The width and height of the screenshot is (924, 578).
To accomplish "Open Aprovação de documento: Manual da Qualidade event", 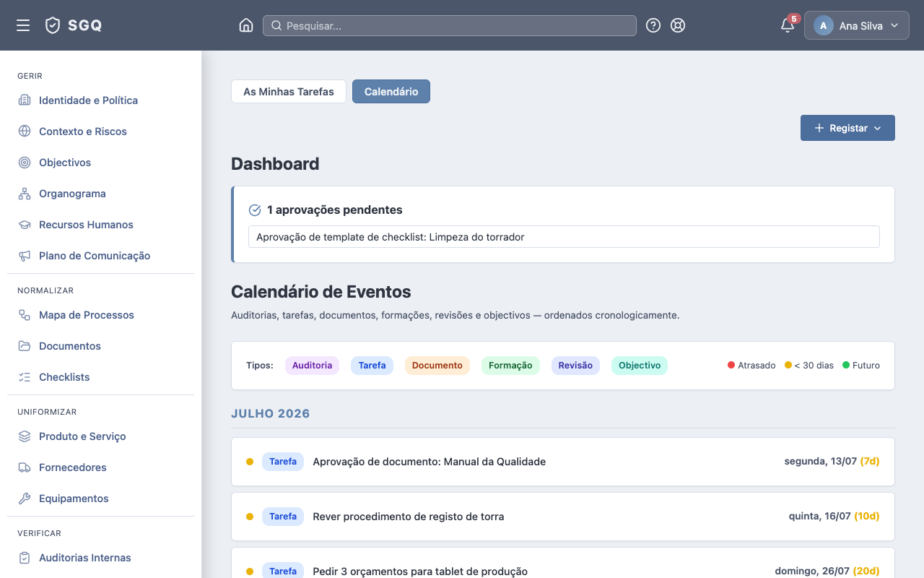I will pyautogui.click(x=563, y=462).
